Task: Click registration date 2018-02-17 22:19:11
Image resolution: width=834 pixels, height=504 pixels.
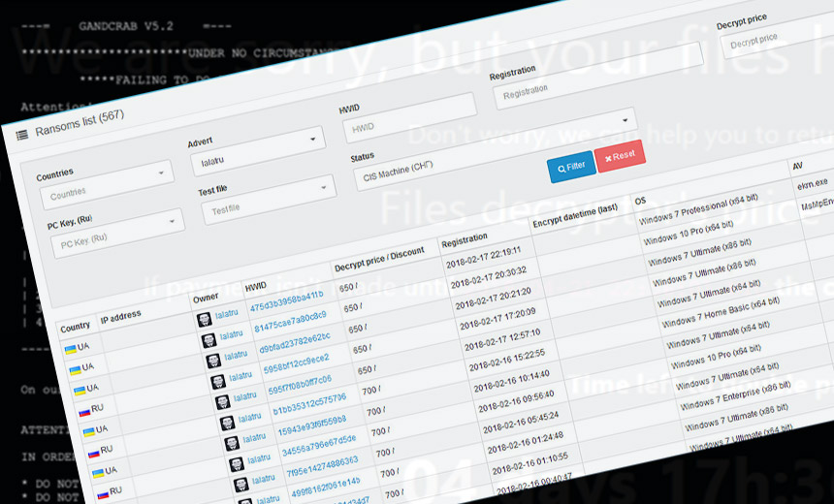Action: point(484,257)
